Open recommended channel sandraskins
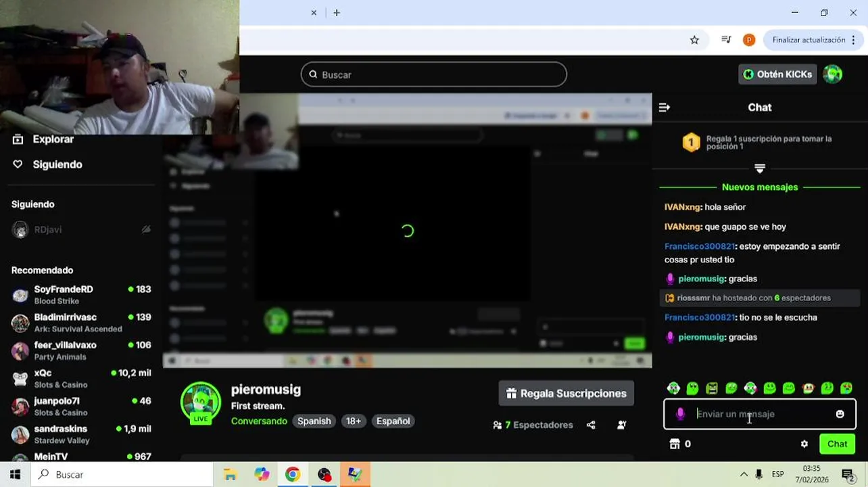 (x=81, y=434)
